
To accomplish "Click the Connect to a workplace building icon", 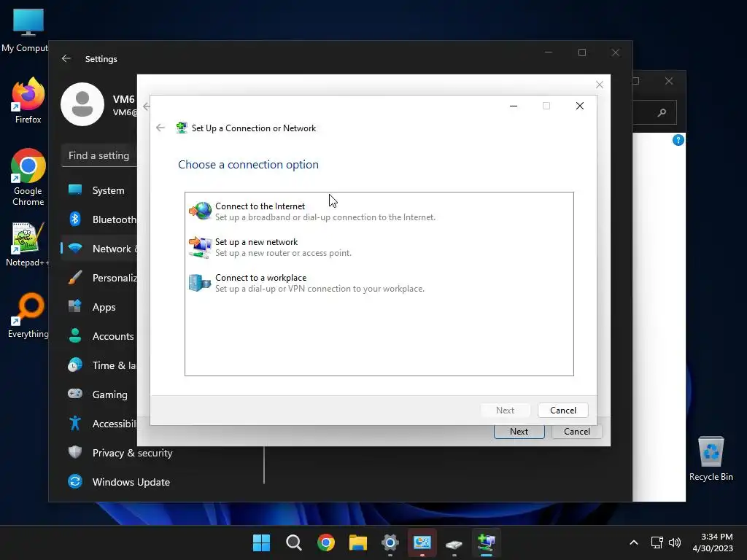I will (200, 282).
